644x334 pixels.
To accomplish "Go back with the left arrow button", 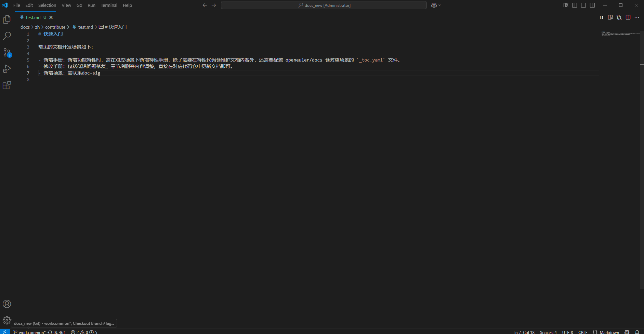I will pos(205,5).
